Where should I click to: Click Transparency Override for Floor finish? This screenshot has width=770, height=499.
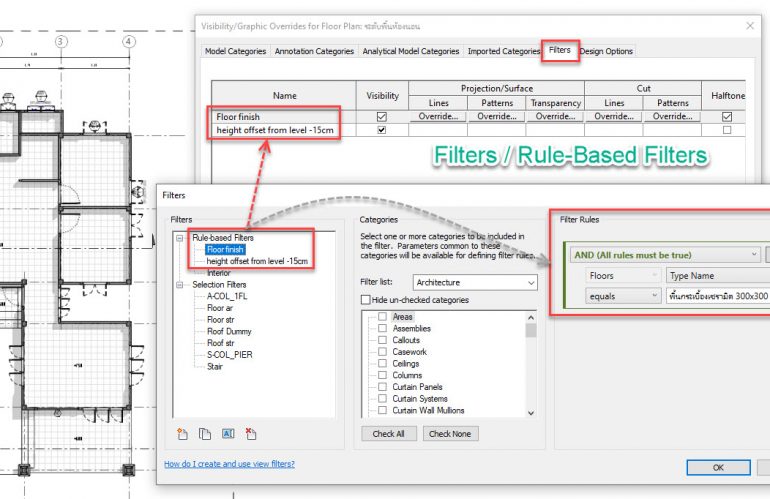click(x=555, y=116)
